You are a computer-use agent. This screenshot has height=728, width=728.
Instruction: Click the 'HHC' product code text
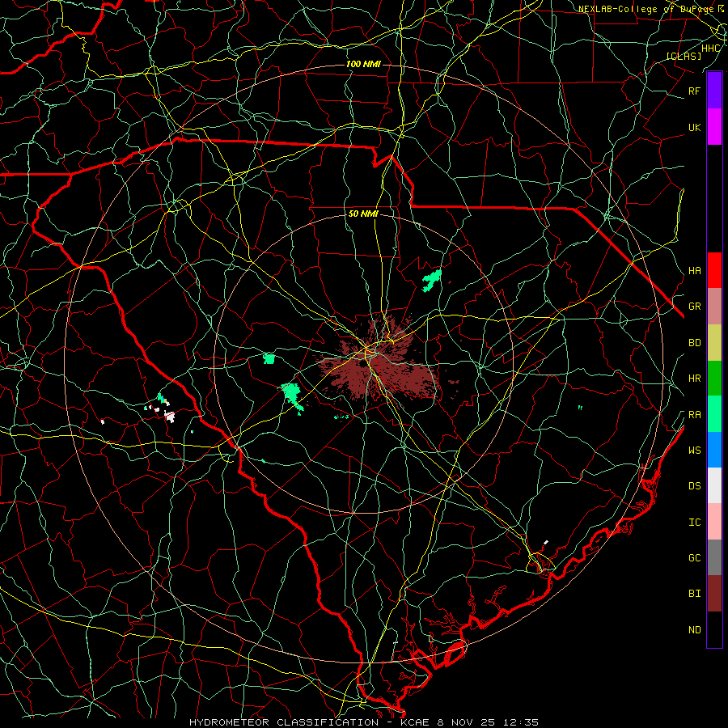click(711, 49)
